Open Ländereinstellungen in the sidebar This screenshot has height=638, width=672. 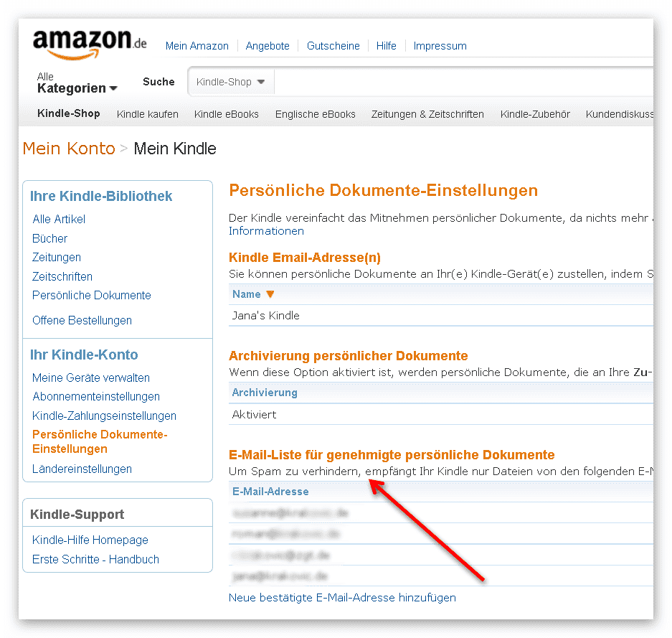tap(82, 469)
